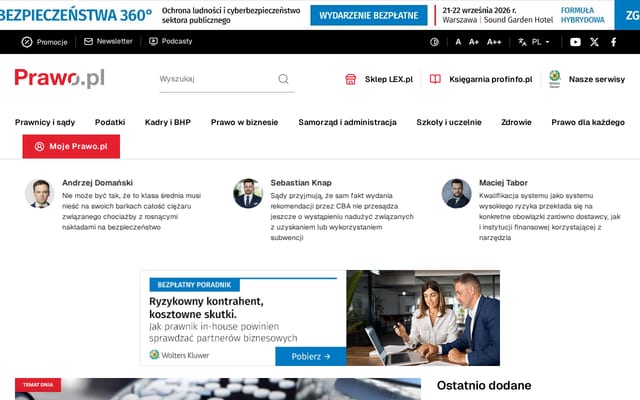The height and width of the screenshot is (400, 640).
Task: Click the Ostatnio dodane heading
Action: click(x=484, y=385)
